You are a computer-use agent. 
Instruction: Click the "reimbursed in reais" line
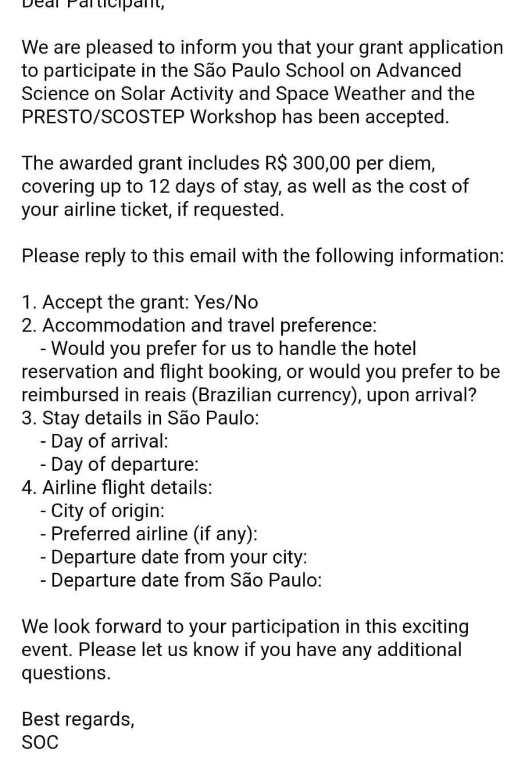249,395
